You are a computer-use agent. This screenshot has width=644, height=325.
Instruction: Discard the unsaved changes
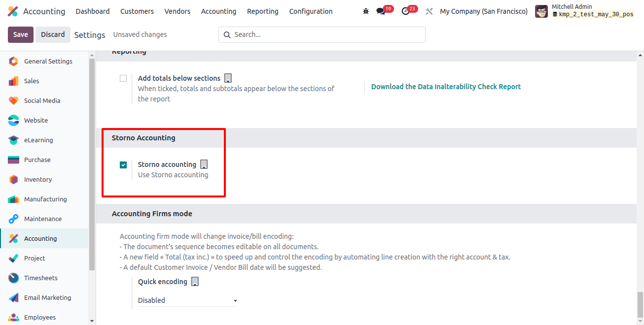pyautogui.click(x=53, y=34)
